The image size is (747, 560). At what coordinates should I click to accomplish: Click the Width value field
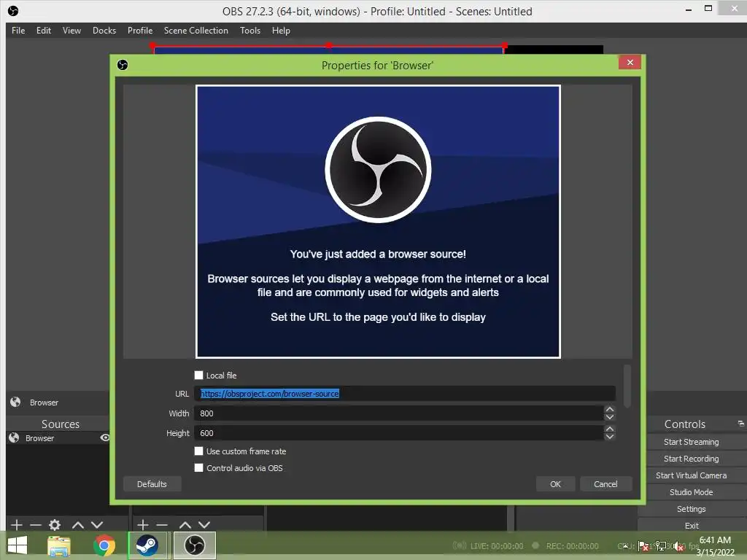[x=399, y=413]
